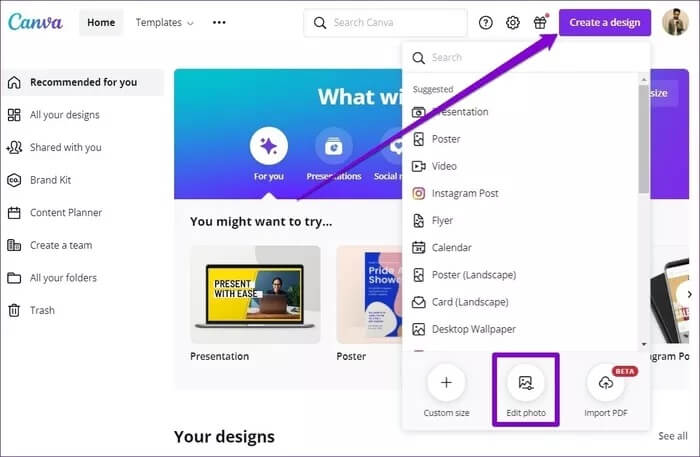Click the magnifier icon in Search Canva

pyautogui.click(x=320, y=23)
